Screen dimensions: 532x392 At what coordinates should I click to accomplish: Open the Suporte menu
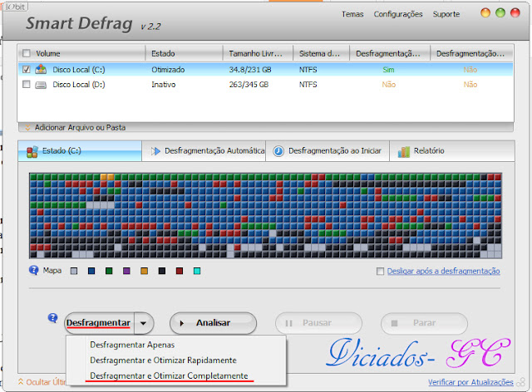pos(446,14)
